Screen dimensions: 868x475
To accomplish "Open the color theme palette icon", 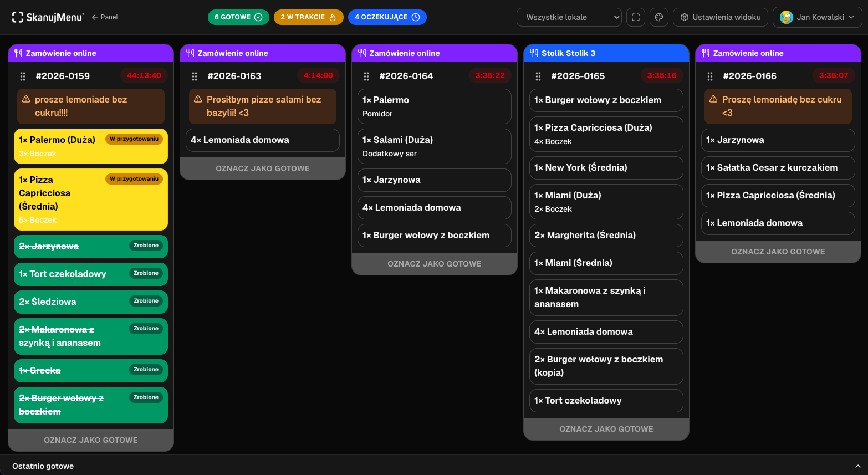I will [x=659, y=17].
